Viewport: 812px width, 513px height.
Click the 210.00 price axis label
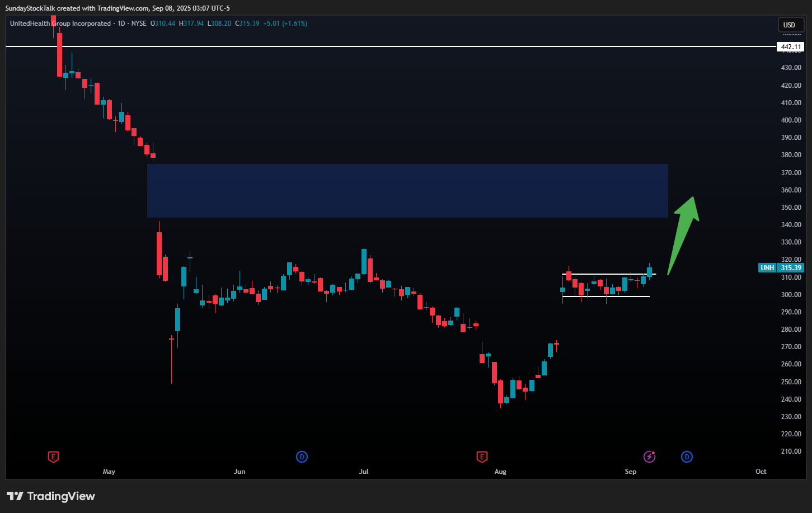pyautogui.click(x=791, y=451)
